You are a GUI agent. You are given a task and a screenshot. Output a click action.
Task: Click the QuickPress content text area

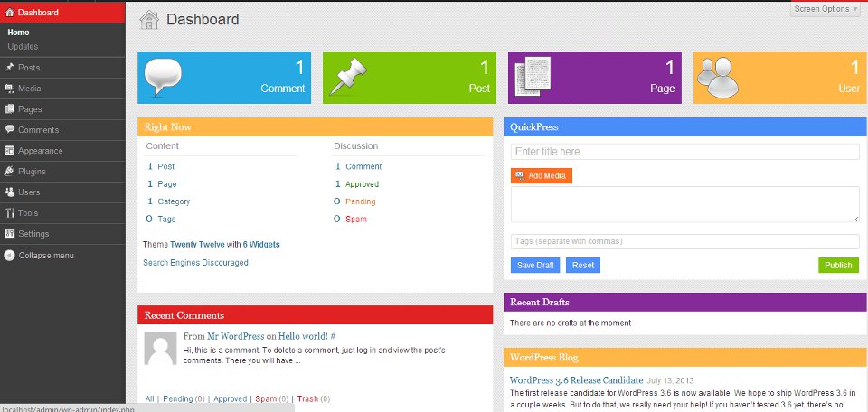684,204
